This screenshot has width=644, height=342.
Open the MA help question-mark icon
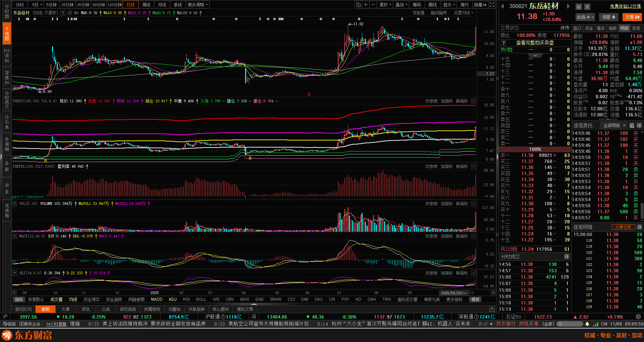[x=63, y=13]
